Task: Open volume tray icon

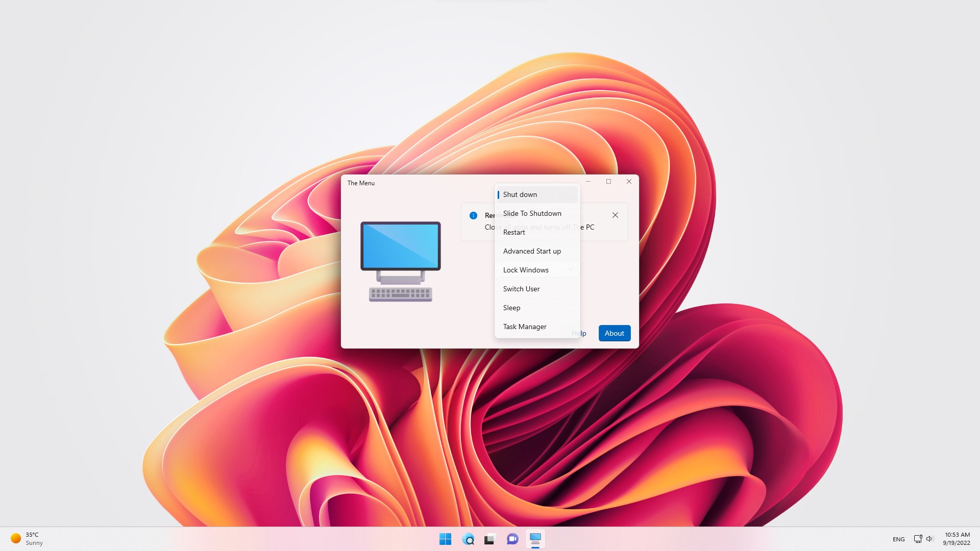Action: [929, 539]
